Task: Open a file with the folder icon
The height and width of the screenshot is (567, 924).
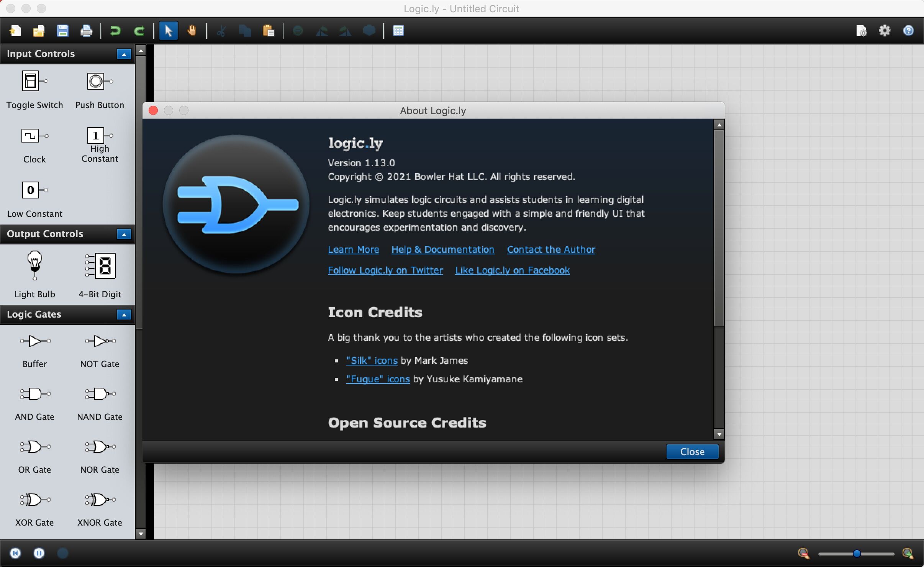Action: point(39,31)
